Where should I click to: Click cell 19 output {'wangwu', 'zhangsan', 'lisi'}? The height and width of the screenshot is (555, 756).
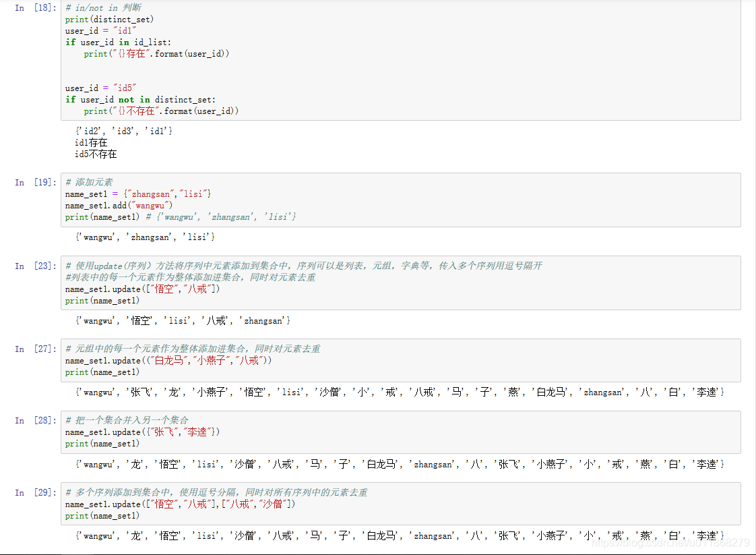145,237
